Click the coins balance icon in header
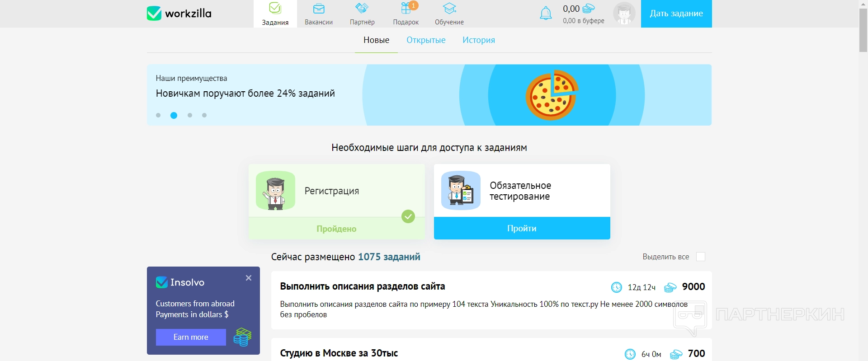868x361 pixels. [x=589, y=9]
